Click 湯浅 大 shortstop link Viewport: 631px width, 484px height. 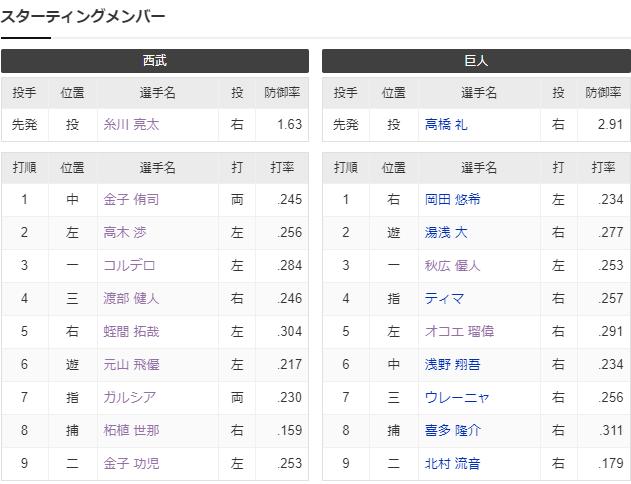(446, 232)
